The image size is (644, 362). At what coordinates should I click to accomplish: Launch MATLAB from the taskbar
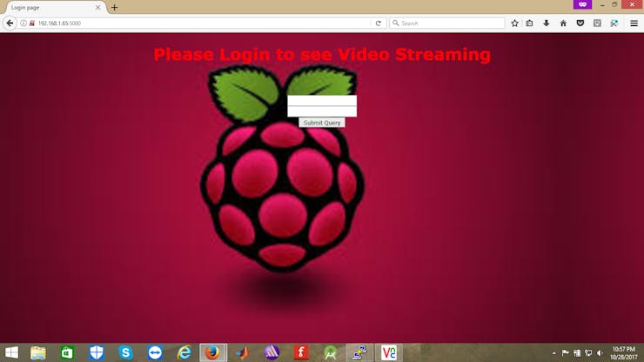pos(242,352)
